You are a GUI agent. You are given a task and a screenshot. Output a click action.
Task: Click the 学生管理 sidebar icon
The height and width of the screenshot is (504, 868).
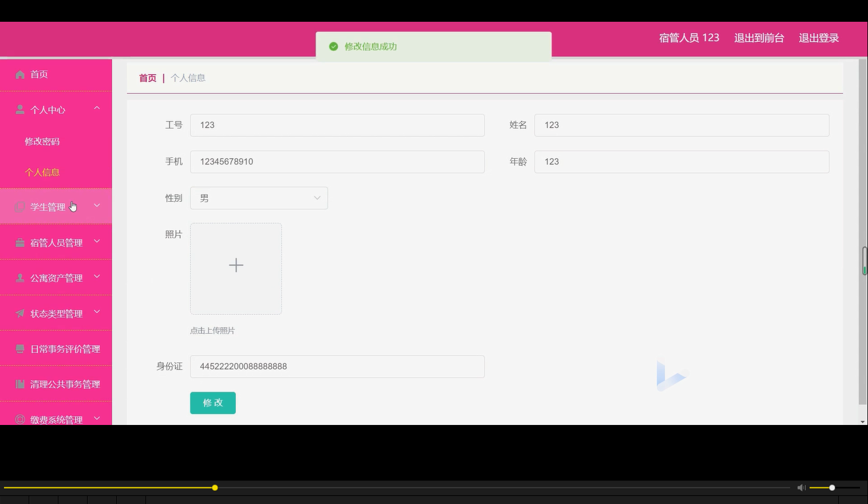tap(19, 206)
